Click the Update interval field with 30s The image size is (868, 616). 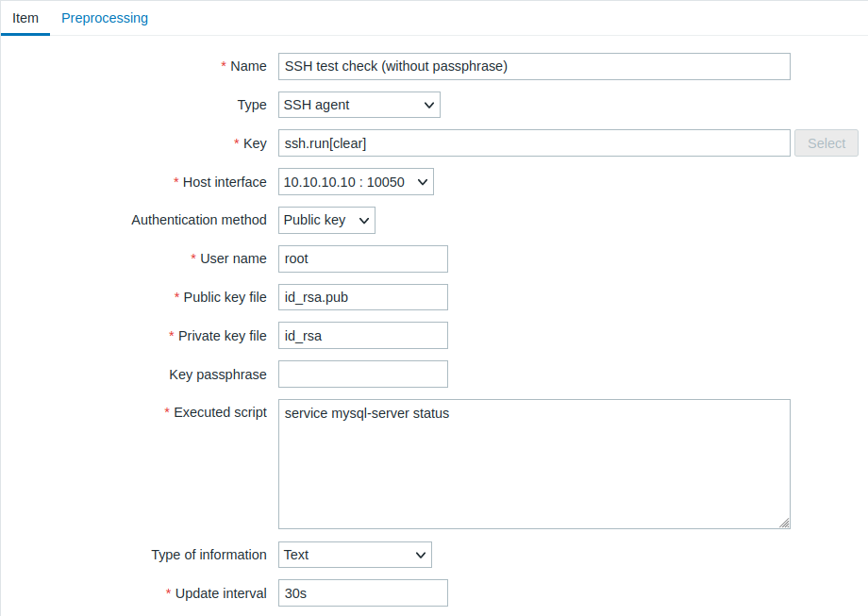tap(363, 593)
